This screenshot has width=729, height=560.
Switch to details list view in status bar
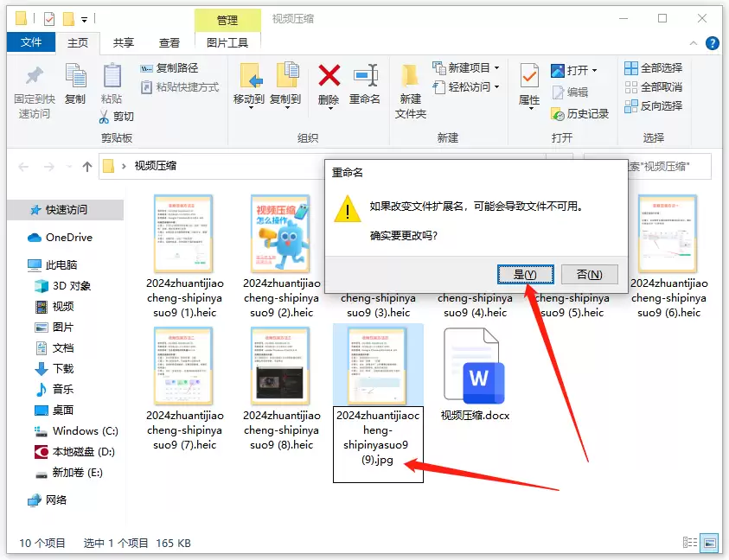(690, 543)
